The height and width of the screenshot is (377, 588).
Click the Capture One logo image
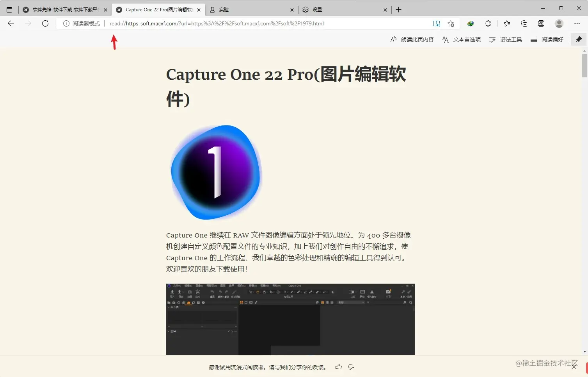point(216,172)
